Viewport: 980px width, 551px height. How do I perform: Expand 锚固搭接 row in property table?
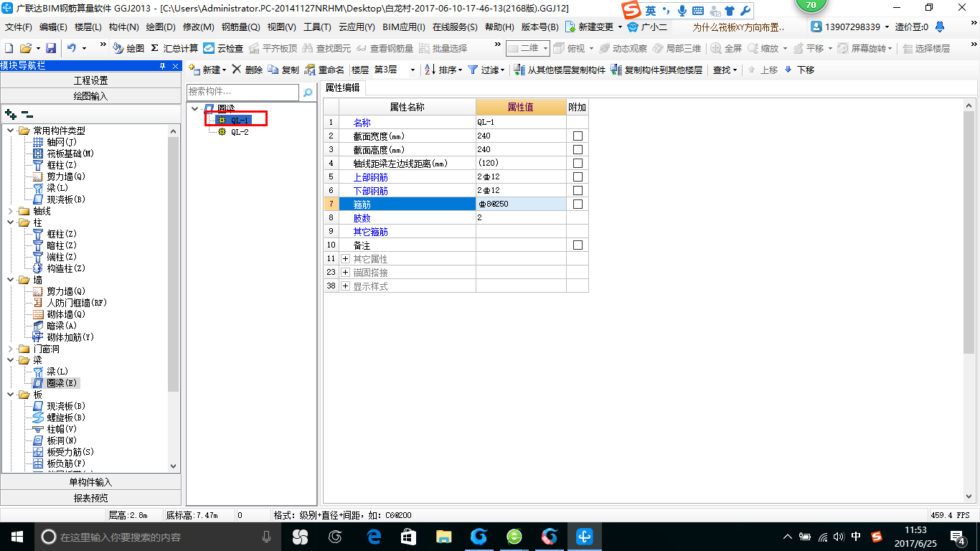pyautogui.click(x=345, y=272)
